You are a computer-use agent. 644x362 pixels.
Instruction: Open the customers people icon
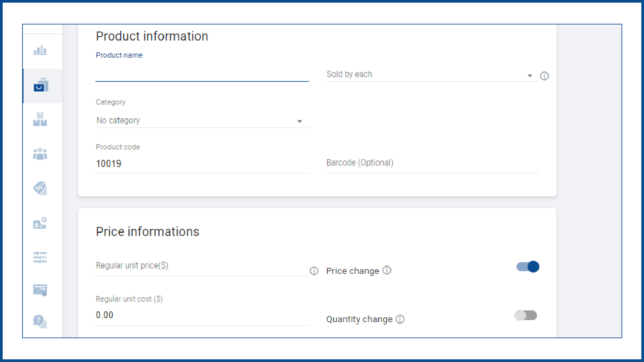click(x=40, y=154)
